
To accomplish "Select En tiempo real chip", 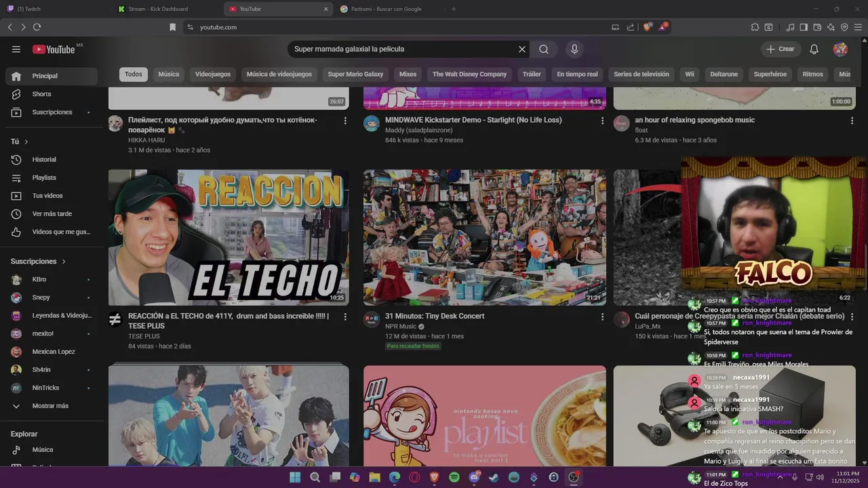I will tap(577, 75).
